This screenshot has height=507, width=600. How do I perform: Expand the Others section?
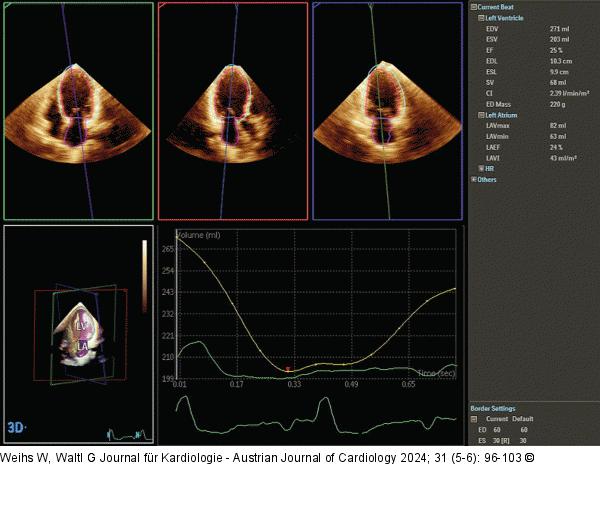click(x=473, y=180)
